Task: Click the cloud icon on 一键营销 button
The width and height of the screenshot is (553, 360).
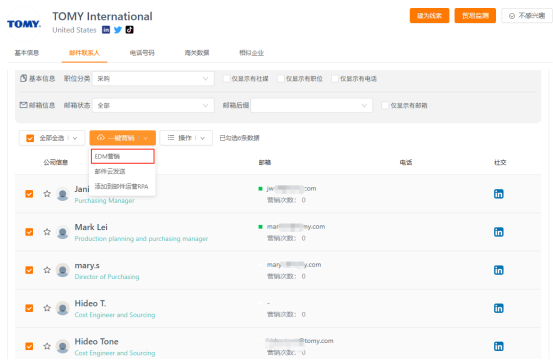Action: pyautogui.click(x=101, y=138)
